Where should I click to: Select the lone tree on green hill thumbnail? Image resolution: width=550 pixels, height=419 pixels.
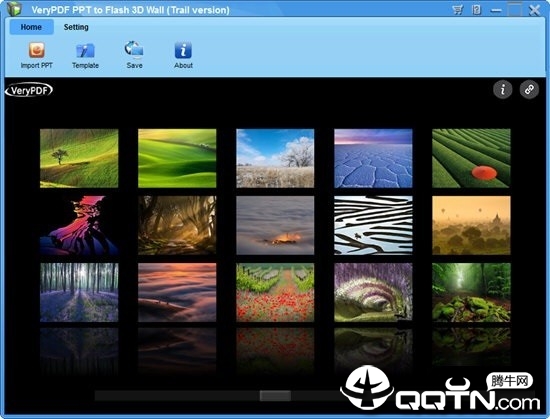coord(79,158)
